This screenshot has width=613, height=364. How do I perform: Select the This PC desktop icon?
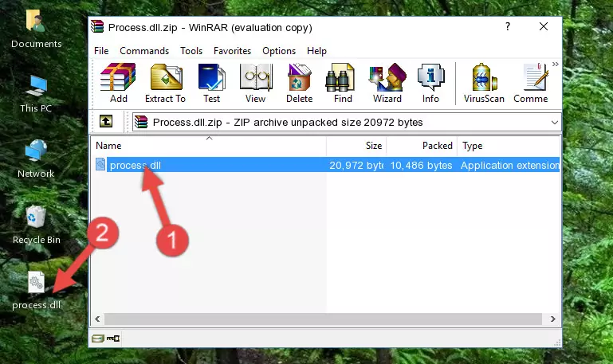[x=36, y=94]
